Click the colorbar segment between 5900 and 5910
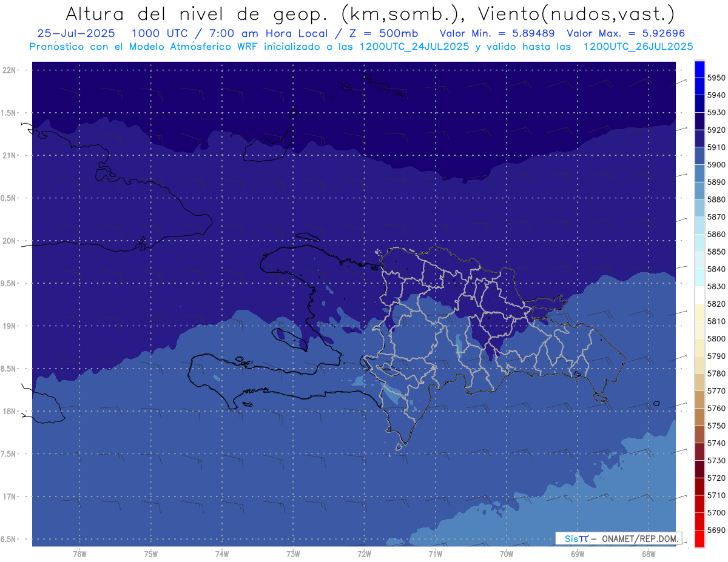This screenshot has height=562, width=728. (x=699, y=156)
